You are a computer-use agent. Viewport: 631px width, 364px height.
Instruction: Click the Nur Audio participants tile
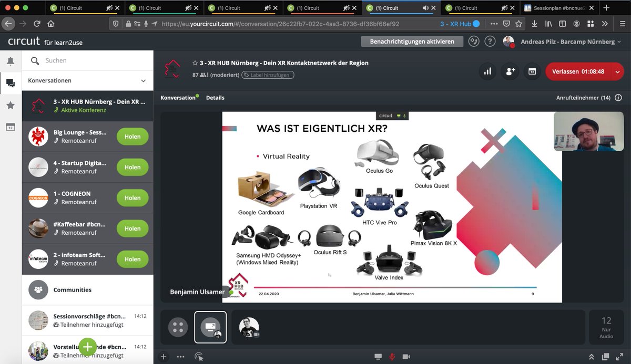point(606,327)
